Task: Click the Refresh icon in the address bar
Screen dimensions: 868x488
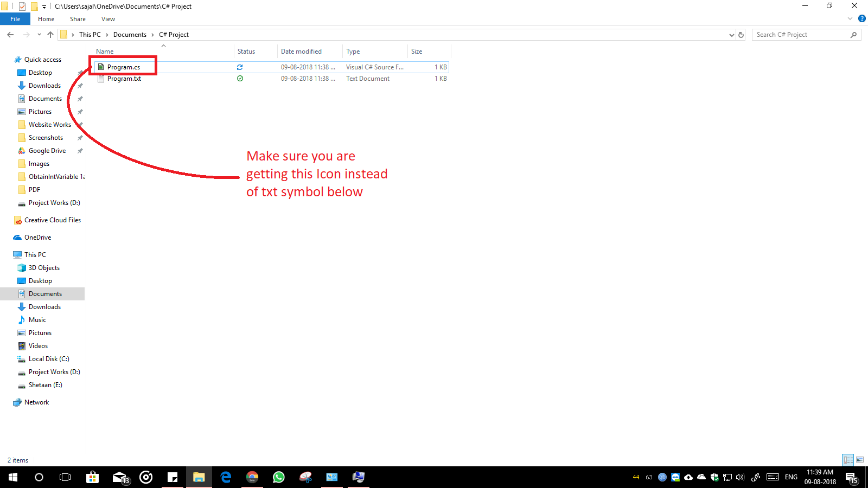Action: click(x=741, y=34)
